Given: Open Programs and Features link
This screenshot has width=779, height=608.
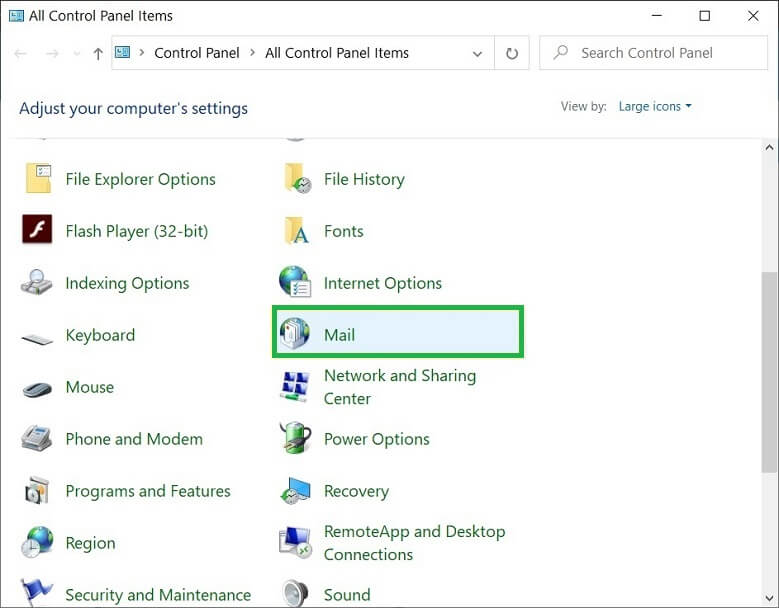Looking at the screenshot, I should (148, 491).
